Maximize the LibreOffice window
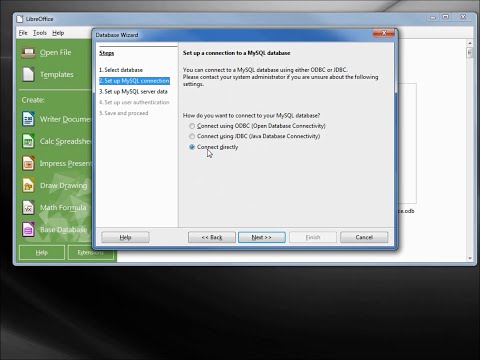 click(x=446, y=17)
